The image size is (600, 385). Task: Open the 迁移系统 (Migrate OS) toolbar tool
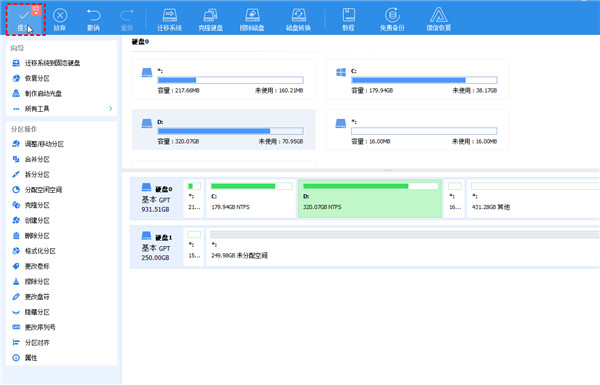tap(170, 19)
